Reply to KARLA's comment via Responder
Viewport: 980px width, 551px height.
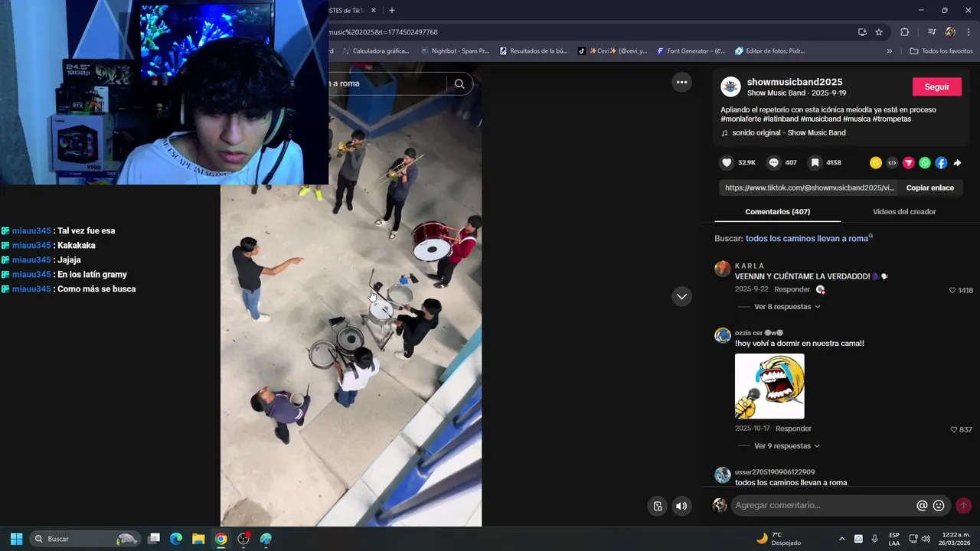pyautogui.click(x=792, y=290)
